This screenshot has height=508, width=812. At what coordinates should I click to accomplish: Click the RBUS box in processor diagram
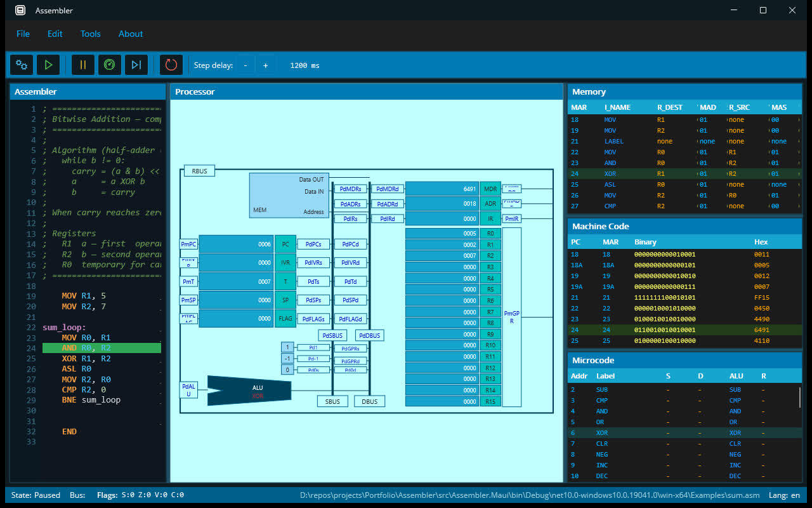[x=199, y=171]
